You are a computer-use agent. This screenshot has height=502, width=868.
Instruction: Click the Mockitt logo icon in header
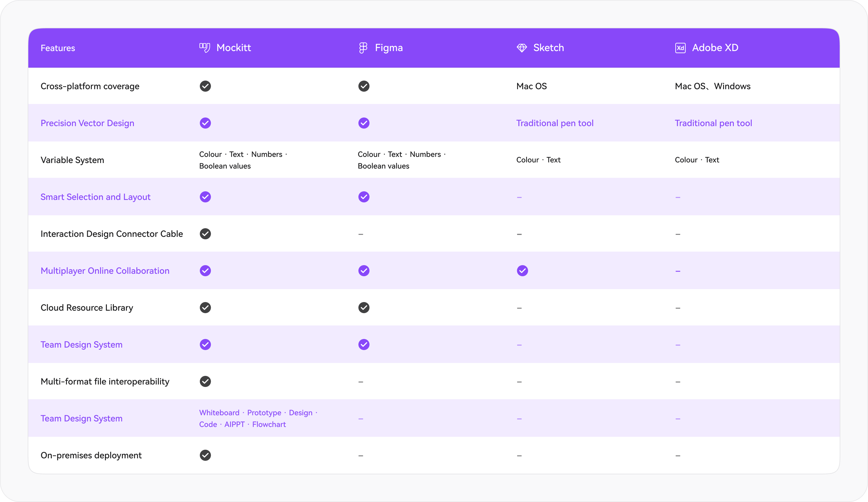(205, 47)
